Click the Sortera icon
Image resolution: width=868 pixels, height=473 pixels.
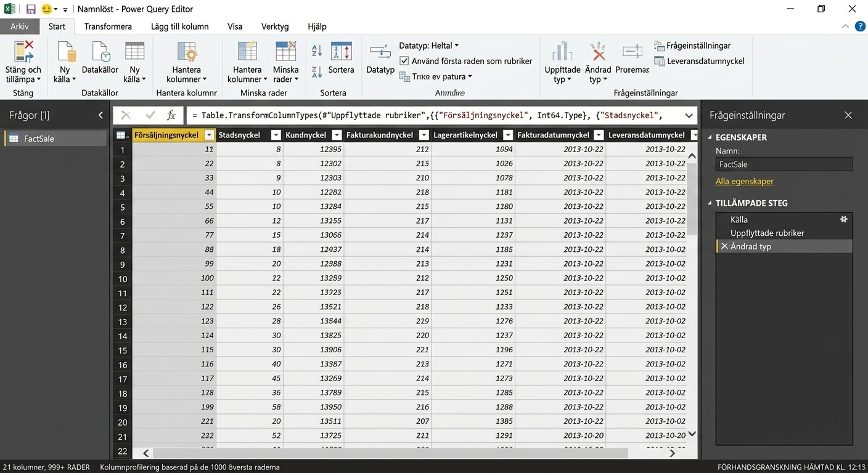[341, 52]
